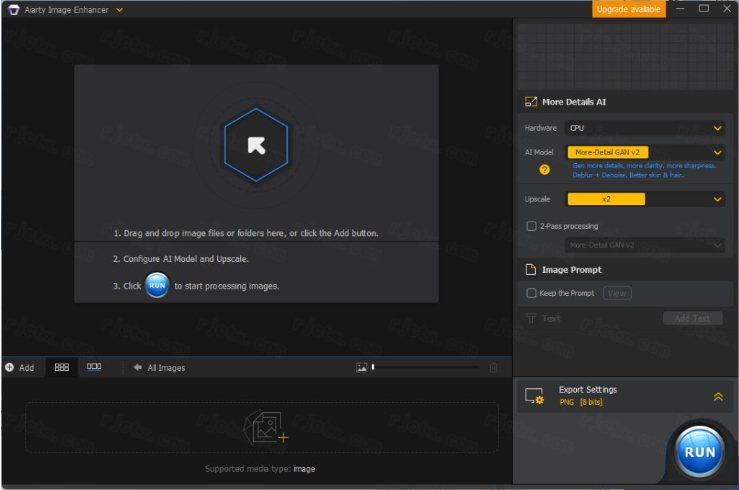Open the AI Model dropdown
Image resolution: width=739 pixels, height=490 pixels.
click(645, 152)
